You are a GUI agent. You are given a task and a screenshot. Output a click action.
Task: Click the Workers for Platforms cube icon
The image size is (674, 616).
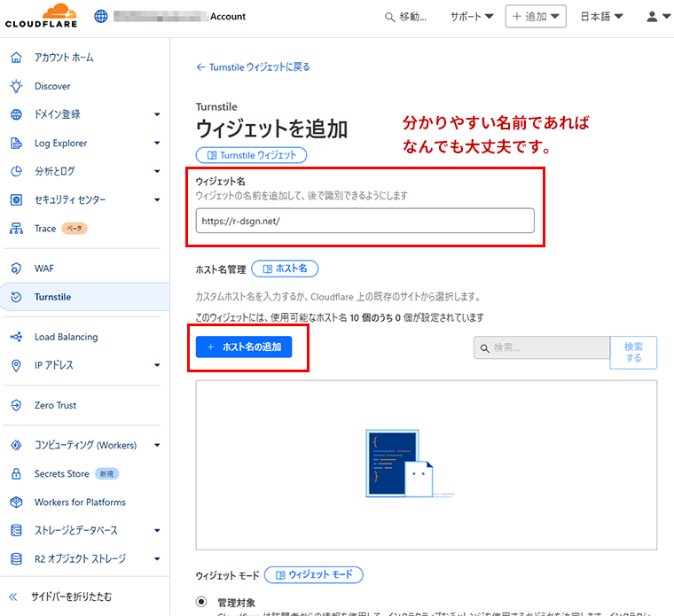(x=16, y=502)
